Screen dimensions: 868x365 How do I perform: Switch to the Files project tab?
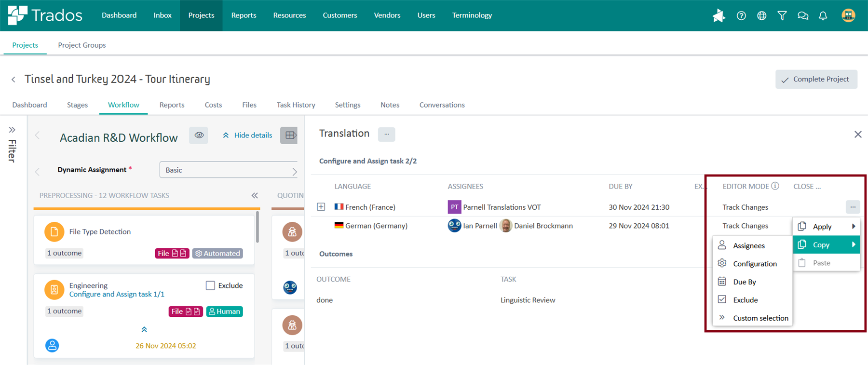249,105
